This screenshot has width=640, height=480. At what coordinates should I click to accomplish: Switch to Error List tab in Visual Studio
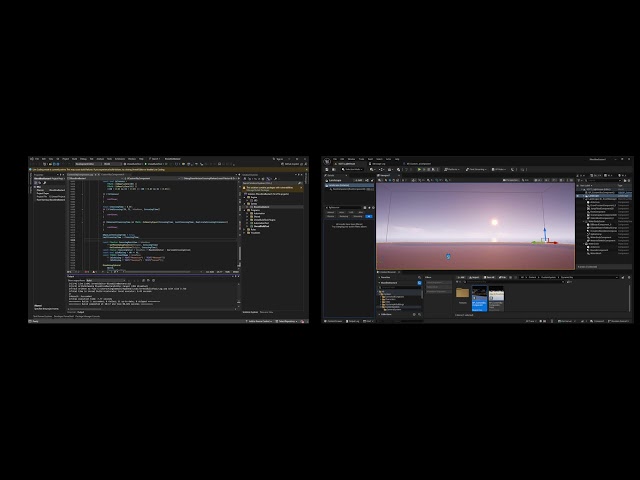click(71, 312)
